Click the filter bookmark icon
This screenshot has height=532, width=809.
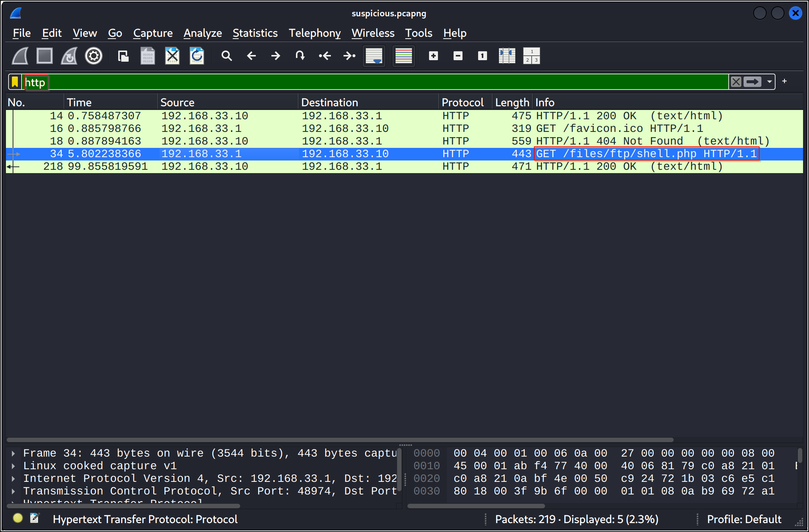click(x=15, y=82)
